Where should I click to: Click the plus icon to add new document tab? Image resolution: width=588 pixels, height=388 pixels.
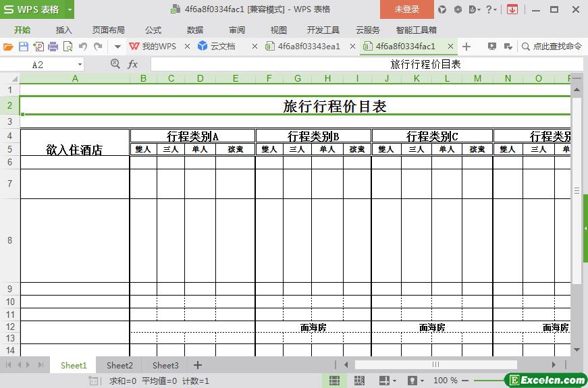click(466, 47)
